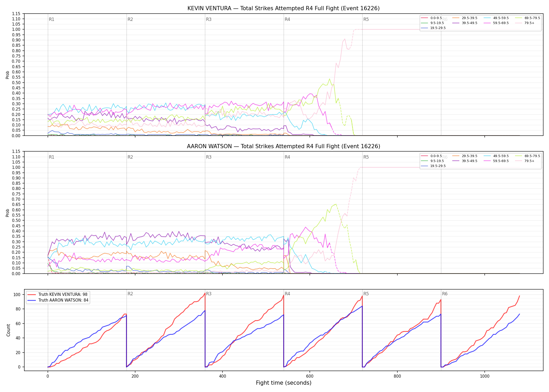The height and width of the screenshot is (392, 549).
Task: Click 69.5-79.5 legend entry in Aaron Watson chart
Action: 527,156
